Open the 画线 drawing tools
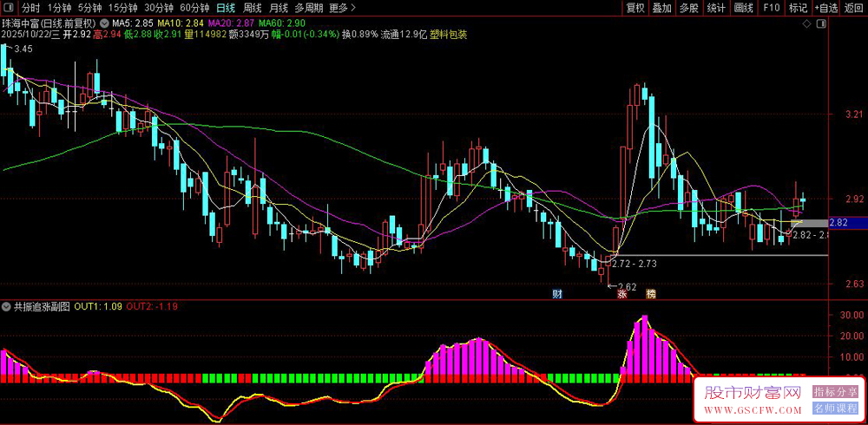Viewport: 868px width, 425px height. [744, 8]
